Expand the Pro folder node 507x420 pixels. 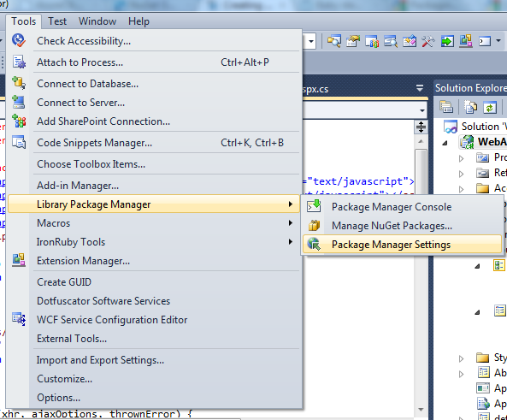point(462,158)
